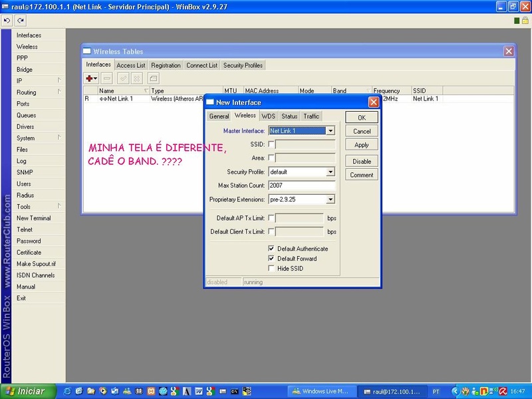Click the WinBox undo arrow icon
The image size is (532, 399).
(7, 21)
